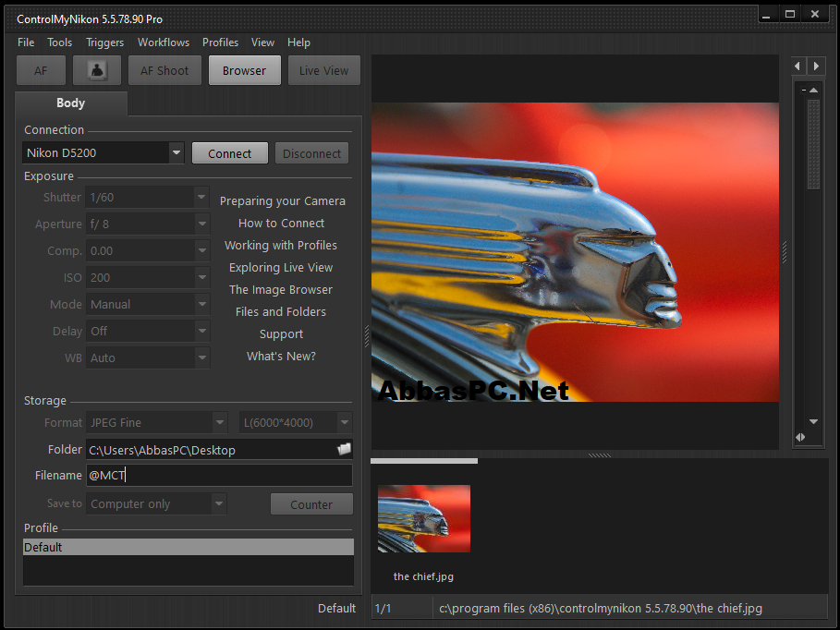Viewport: 840px width, 630px height.
Task: Click the file path in status bar
Action: point(601,609)
